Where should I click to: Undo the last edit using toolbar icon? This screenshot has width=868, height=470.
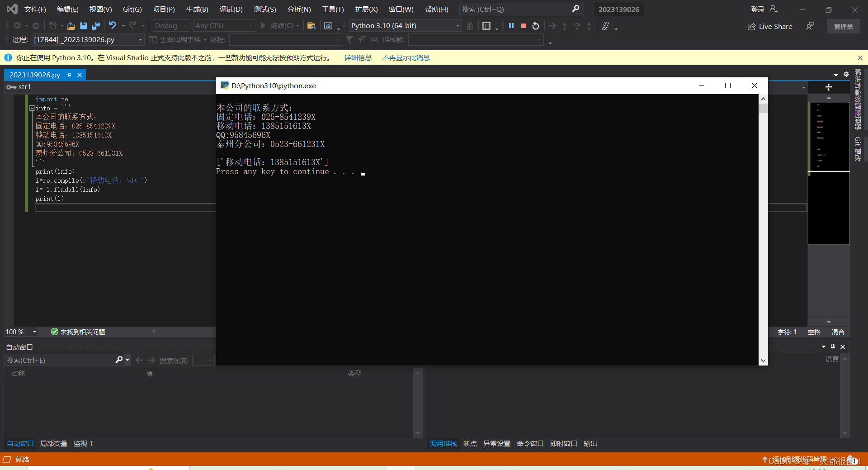113,26
